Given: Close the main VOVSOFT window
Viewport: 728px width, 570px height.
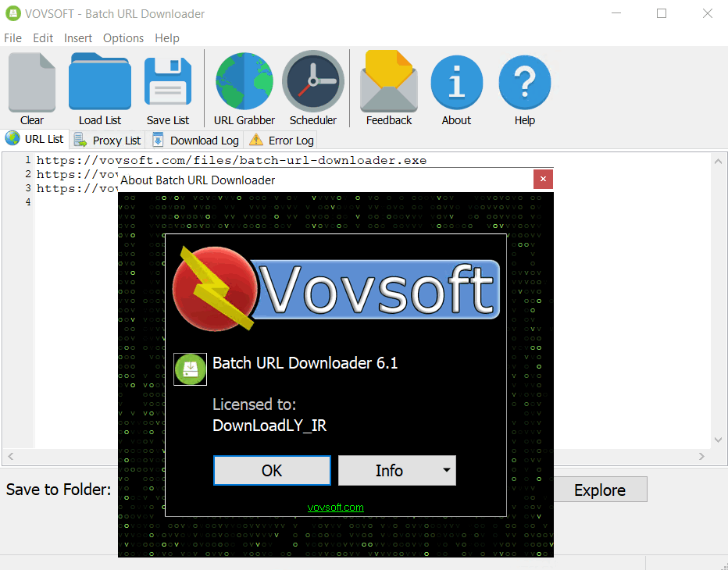Looking at the screenshot, I should click(707, 13).
